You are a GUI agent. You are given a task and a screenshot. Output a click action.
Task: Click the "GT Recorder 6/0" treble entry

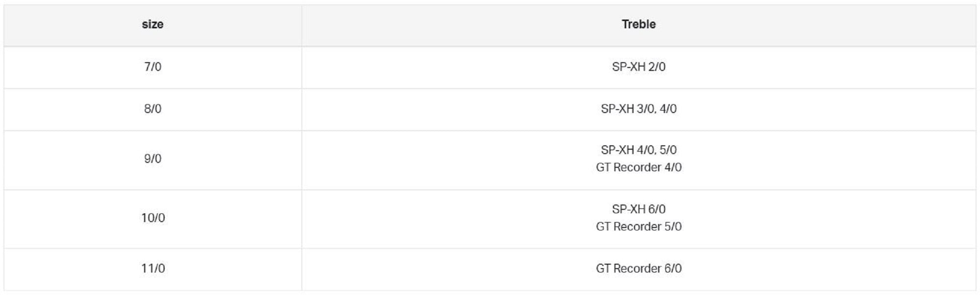point(638,269)
